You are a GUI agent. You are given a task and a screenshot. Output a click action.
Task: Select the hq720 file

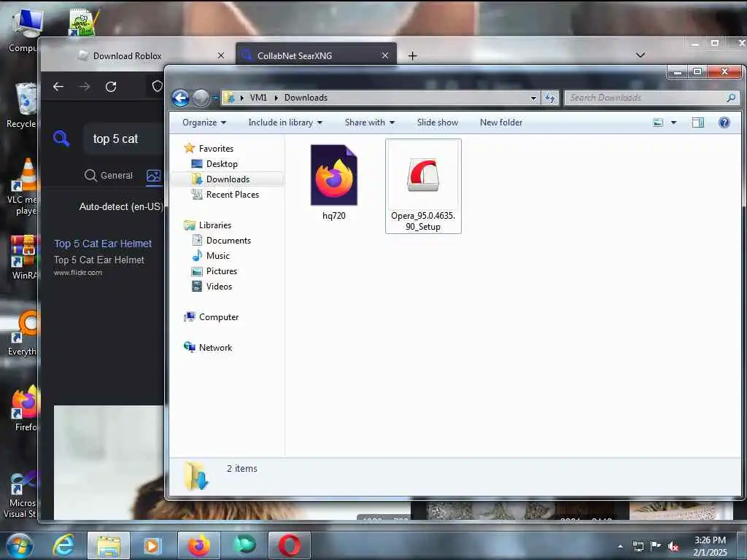click(333, 183)
